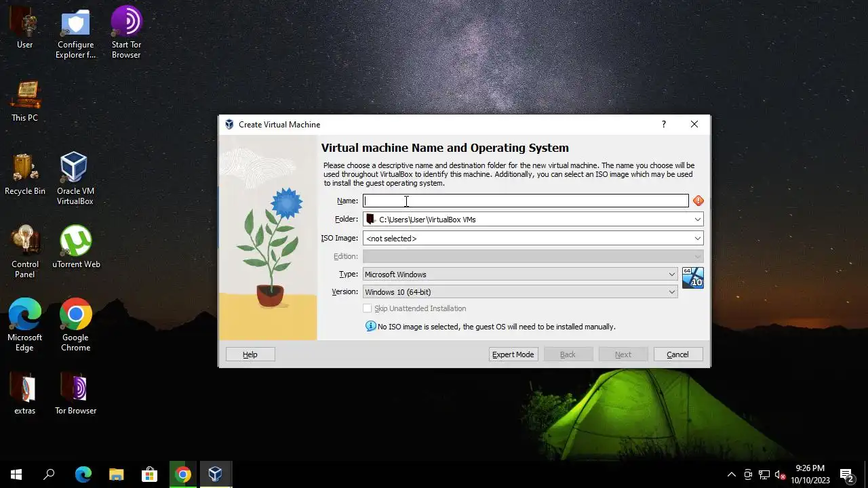
Task: Open Microsoft Edge from the taskbar
Action: pyautogui.click(x=83, y=474)
